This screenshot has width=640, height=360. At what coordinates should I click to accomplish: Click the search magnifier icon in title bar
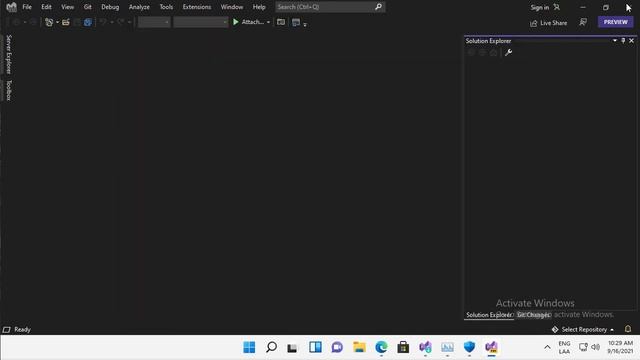(378, 7)
